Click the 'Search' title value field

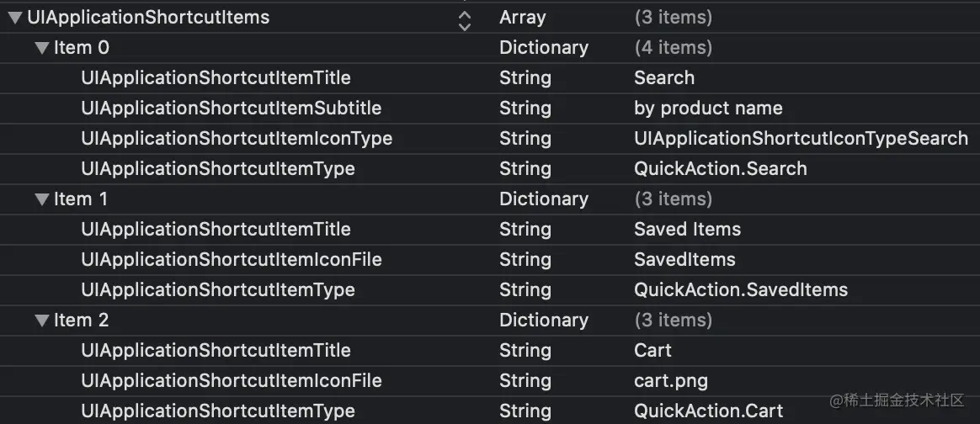(664, 78)
